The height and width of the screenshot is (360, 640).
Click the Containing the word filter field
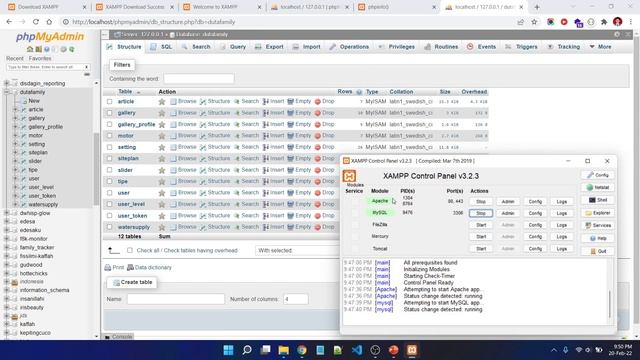[x=199, y=78]
